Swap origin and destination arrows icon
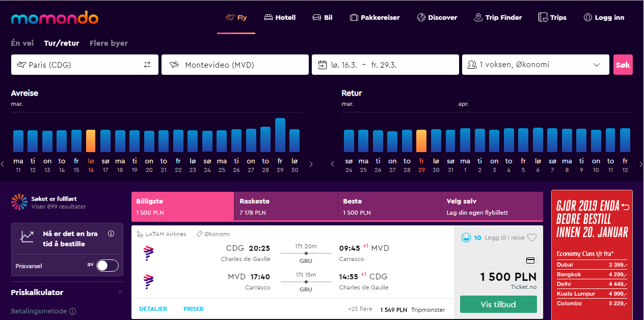The width and height of the screenshot is (644, 320). (147, 65)
